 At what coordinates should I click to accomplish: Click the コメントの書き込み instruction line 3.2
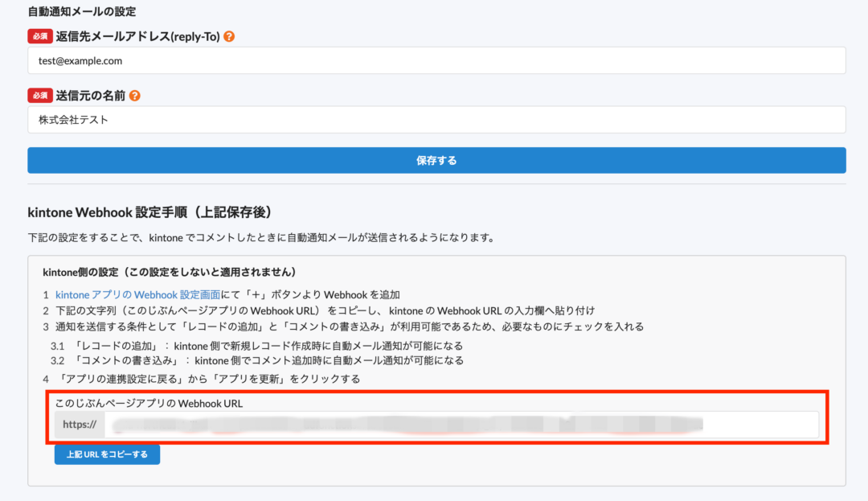261,360
